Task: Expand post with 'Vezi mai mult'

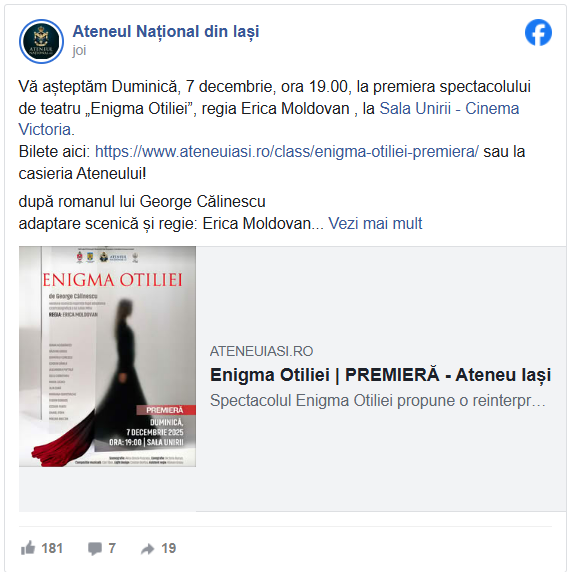Action: pyautogui.click(x=375, y=223)
